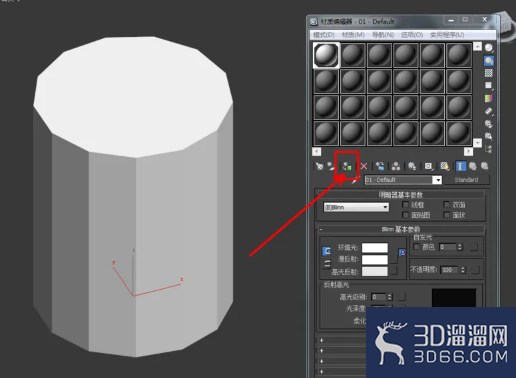The image size is (516, 378).
Task: Click the 漫反射 map slot button
Action: (x=394, y=259)
